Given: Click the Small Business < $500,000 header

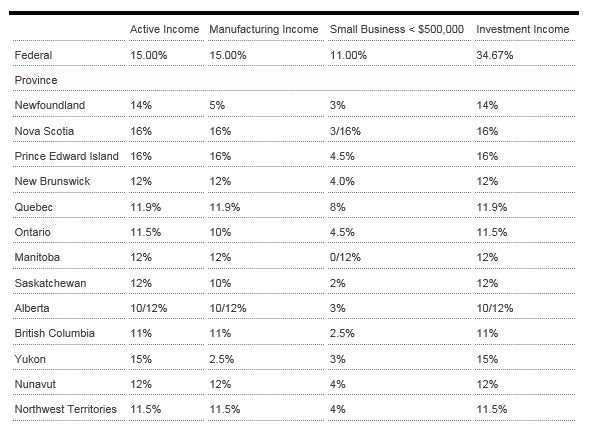Looking at the screenshot, I should pos(397,29).
